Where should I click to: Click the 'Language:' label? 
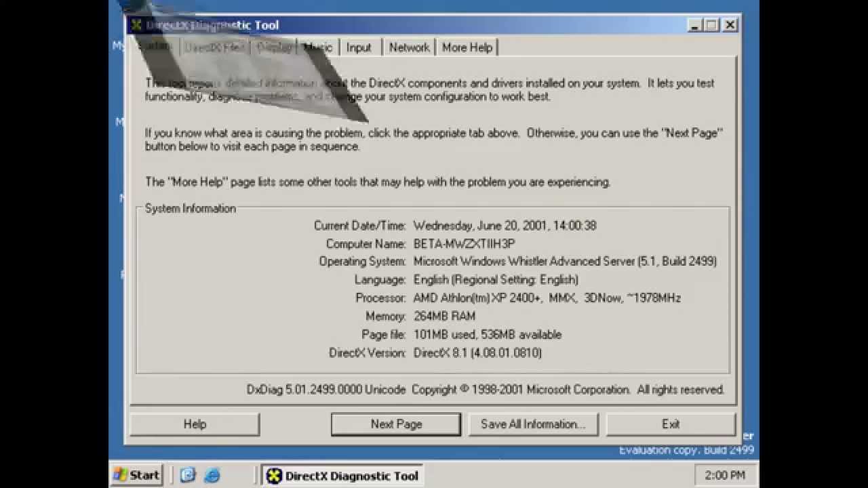coord(380,280)
